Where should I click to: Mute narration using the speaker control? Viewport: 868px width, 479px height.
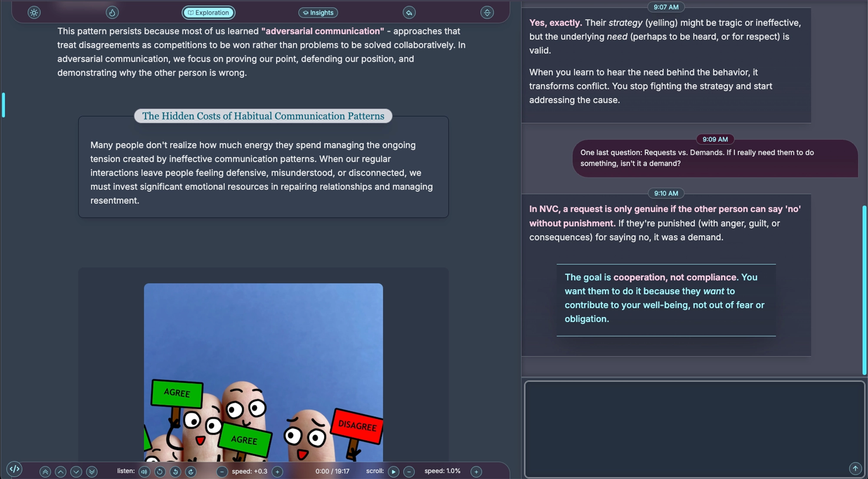[x=144, y=472]
